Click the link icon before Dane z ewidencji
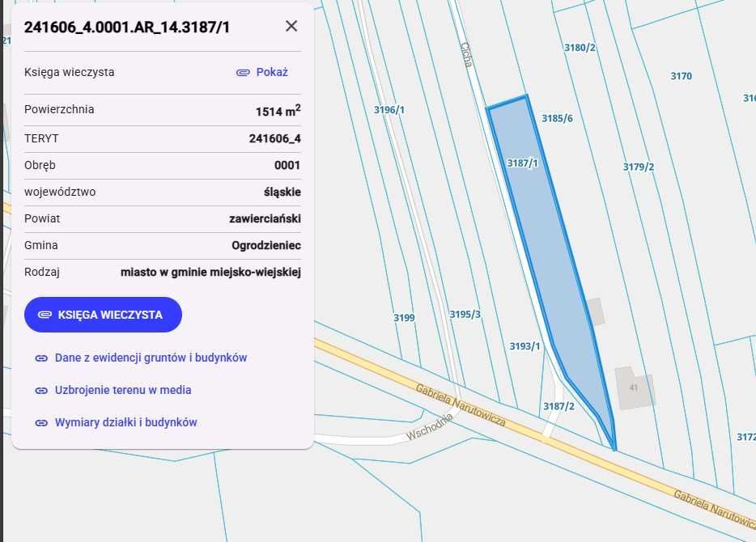This screenshot has height=542, width=756. [x=40, y=358]
